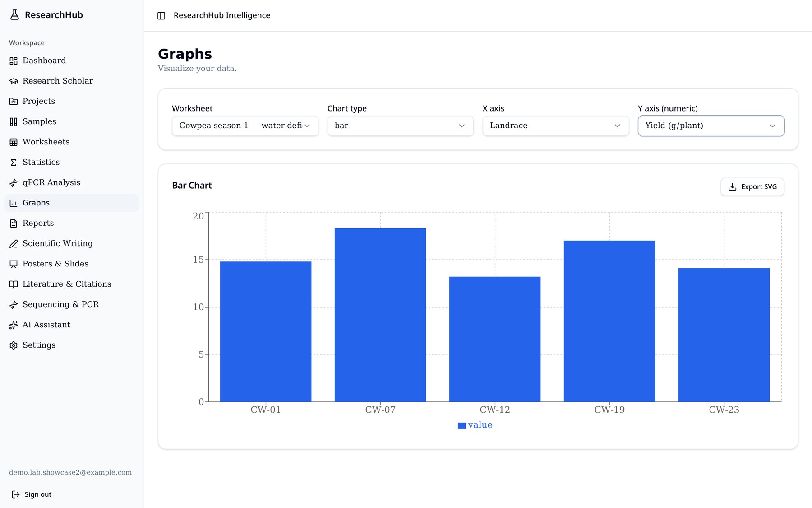
Task: Open Research Scholar
Action: point(72,81)
